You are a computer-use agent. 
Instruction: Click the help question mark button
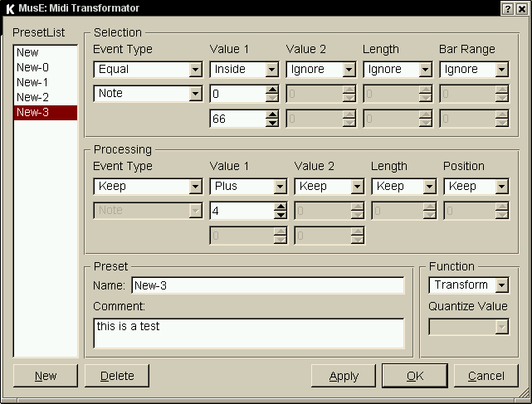[506, 8]
